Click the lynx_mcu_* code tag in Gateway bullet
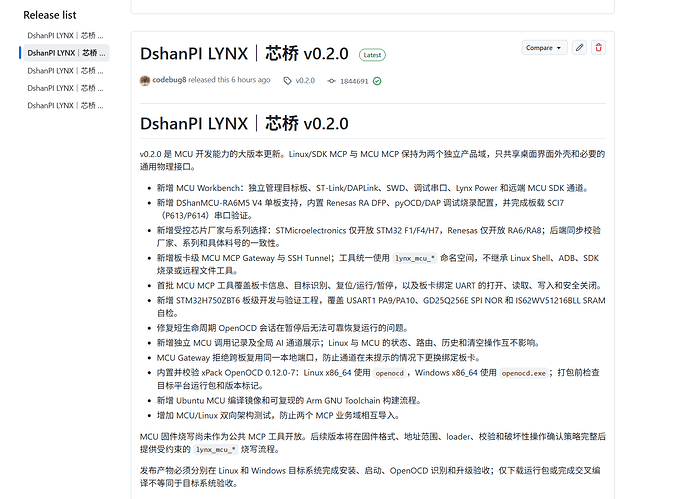 click(x=414, y=258)
